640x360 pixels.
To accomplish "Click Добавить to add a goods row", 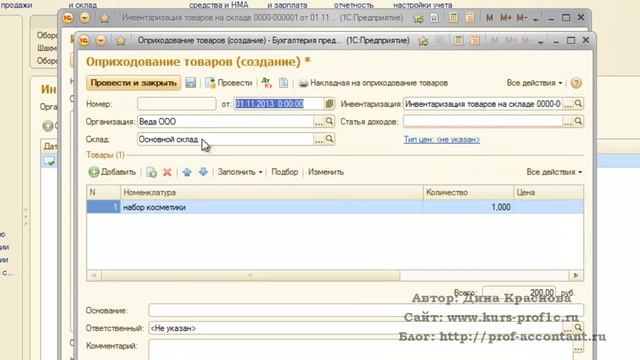I will coord(112,172).
